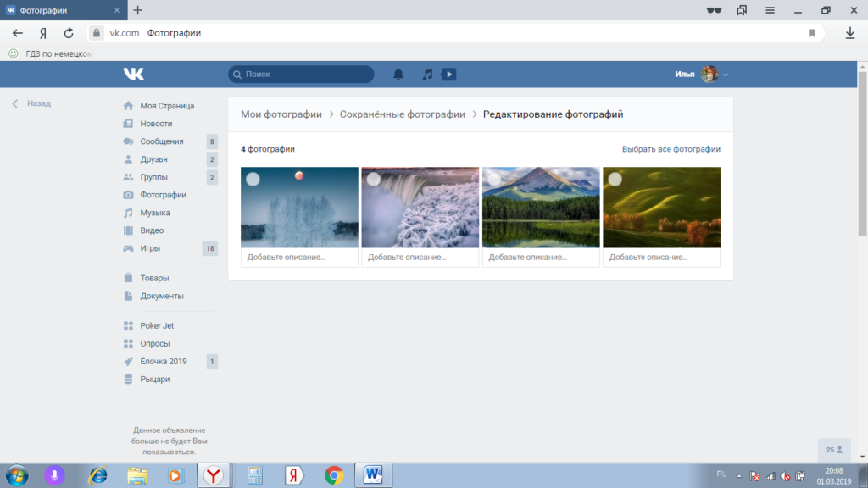Go to Друзья in the sidebar
The image size is (868, 488).
[153, 159]
